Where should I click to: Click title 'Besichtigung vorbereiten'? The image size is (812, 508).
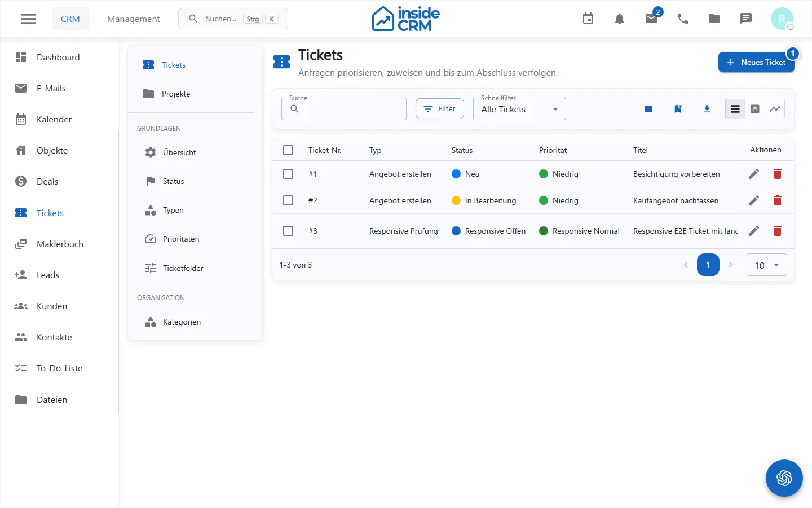tap(677, 174)
